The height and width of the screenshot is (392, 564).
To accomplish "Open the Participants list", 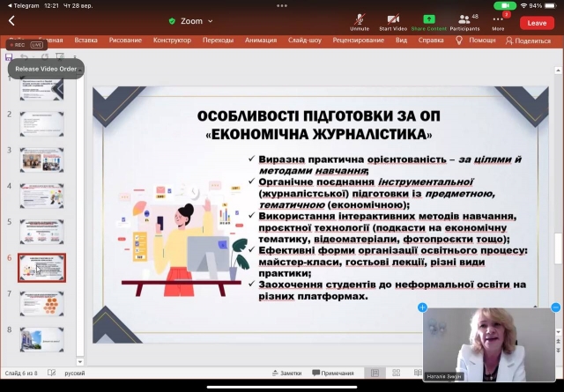I will 464,22.
